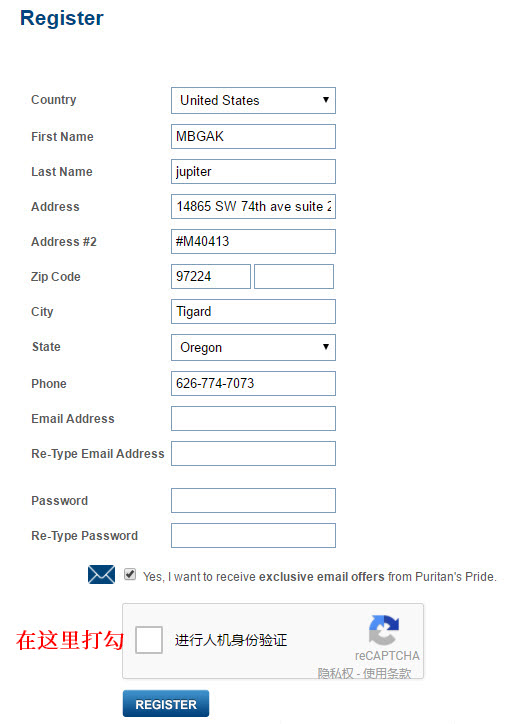Uncheck the exclusive email offers checkbox

(x=130, y=574)
